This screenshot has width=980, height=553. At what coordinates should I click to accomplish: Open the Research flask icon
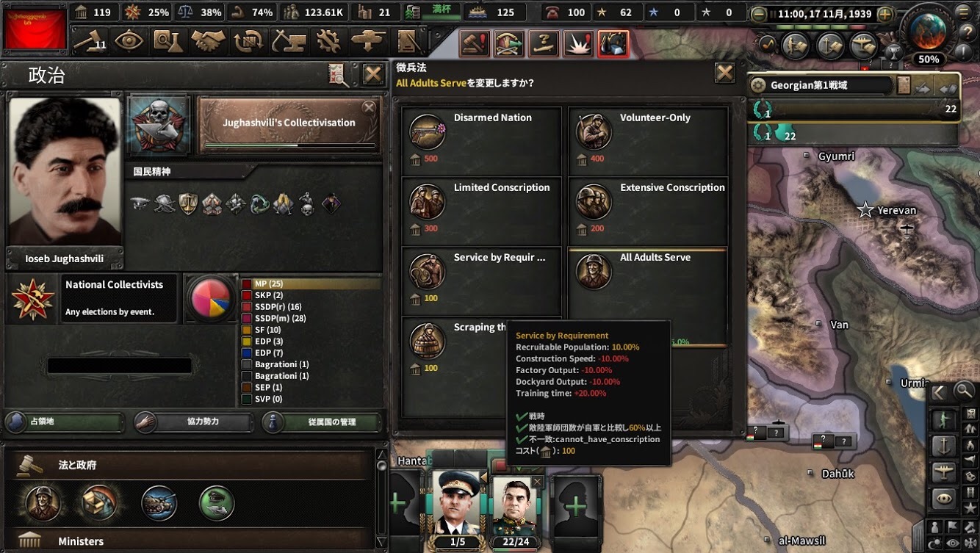pos(168,41)
